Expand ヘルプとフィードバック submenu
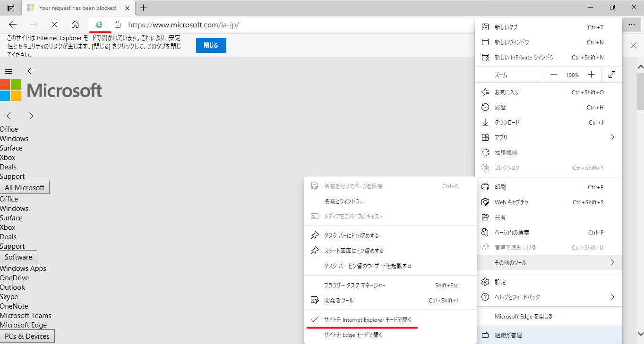 click(x=548, y=297)
